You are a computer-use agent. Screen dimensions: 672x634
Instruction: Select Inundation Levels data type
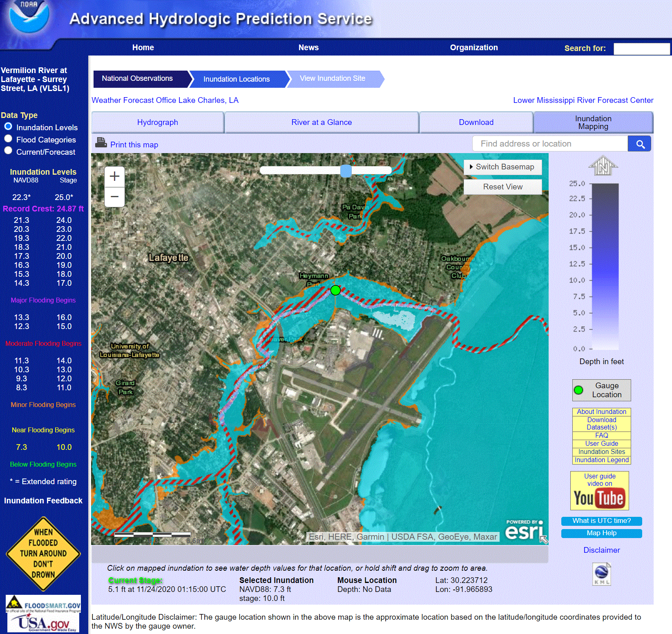pyautogui.click(x=8, y=127)
